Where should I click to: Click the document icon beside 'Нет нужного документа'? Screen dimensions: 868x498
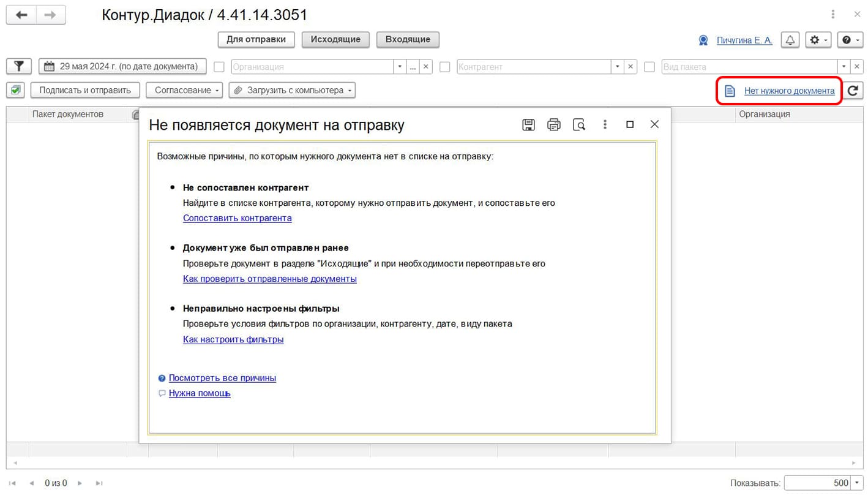pyautogui.click(x=730, y=91)
